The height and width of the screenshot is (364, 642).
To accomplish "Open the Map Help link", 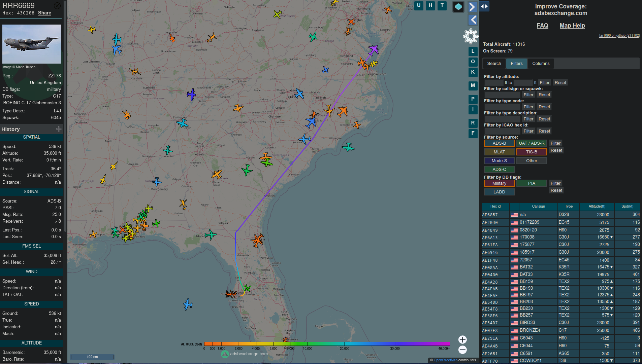I will [572, 26].
